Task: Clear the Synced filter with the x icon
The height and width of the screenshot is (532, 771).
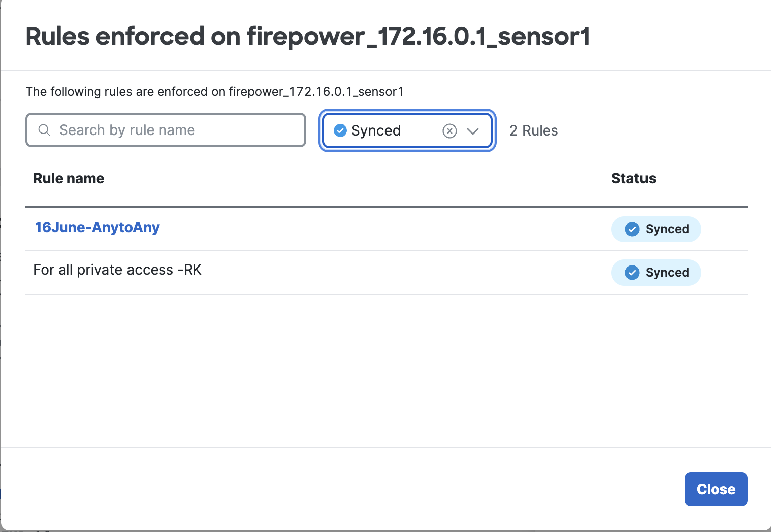Action: (x=449, y=131)
